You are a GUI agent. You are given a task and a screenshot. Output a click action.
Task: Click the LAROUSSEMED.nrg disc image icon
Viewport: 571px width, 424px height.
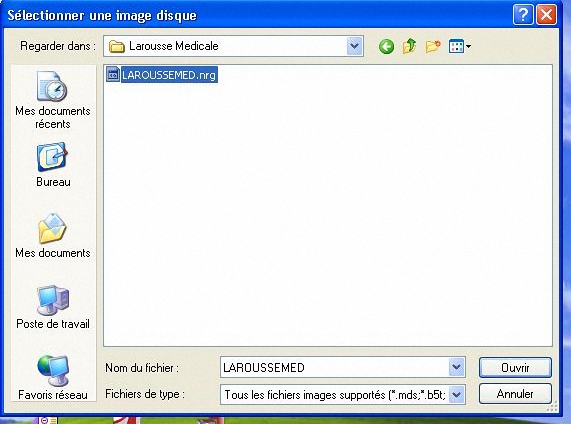click(x=113, y=74)
